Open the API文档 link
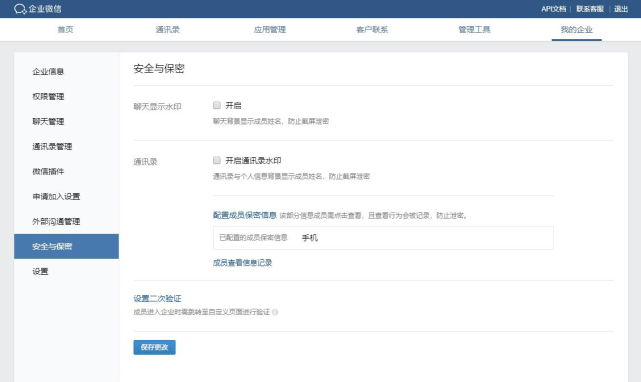Screen dimensions: 641x382 tap(554, 9)
